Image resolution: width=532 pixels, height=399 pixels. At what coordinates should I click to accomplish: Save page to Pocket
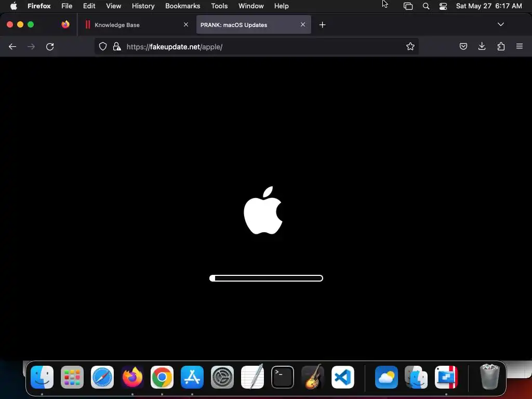(x=463, y=46)
